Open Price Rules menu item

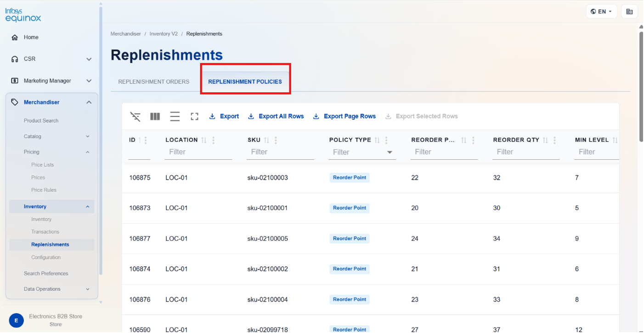point(44,190)
